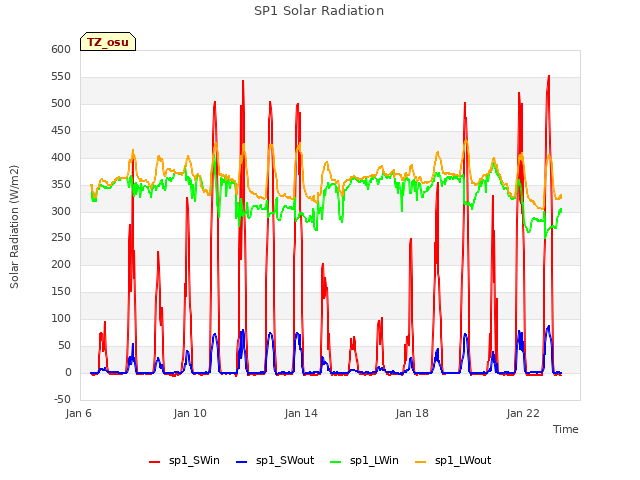Click the SP1 Solar Radiation chart title
Image resolution: width=640 pixels, height=480 pixels.
[319, 11]
